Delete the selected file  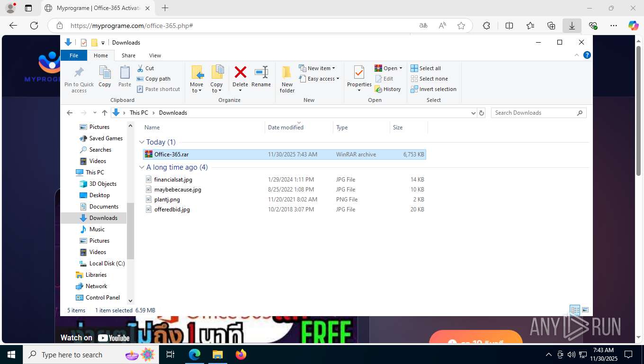[x=240, y=79]
